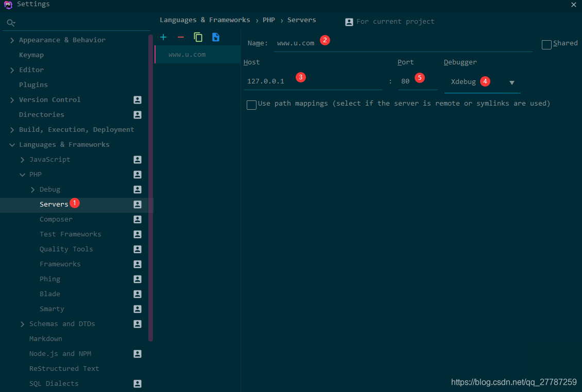Click the person icon next to Node.js and NPM
582x392 pixels.
click(x=137, y=354)
